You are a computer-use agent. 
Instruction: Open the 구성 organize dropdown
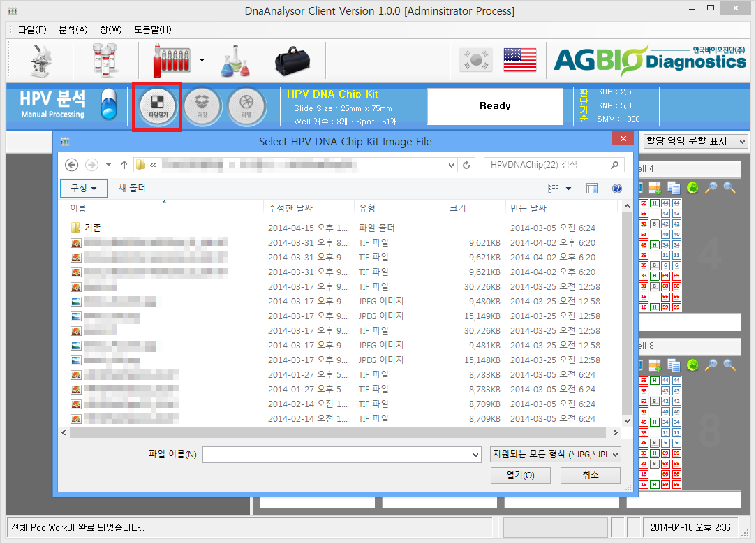(84, 188)
